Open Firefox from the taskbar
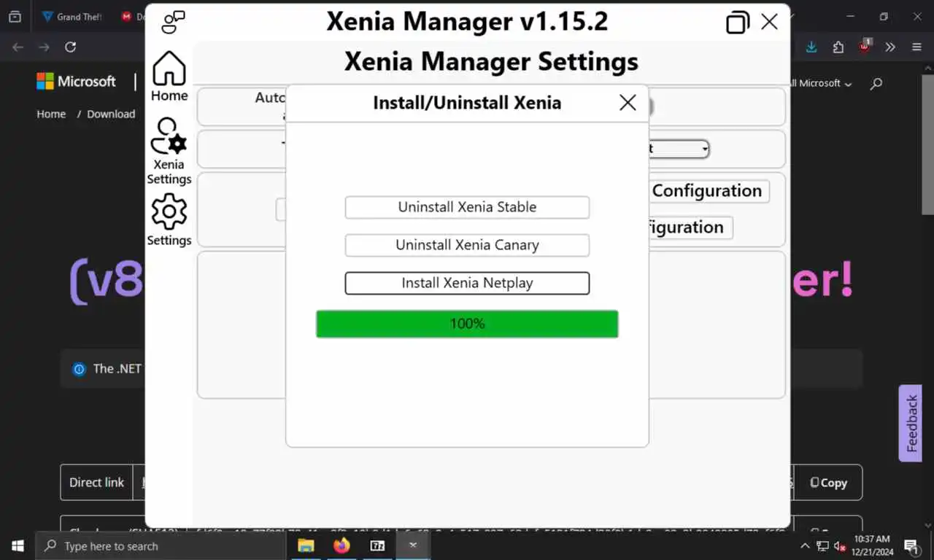 tap(341, 545)
